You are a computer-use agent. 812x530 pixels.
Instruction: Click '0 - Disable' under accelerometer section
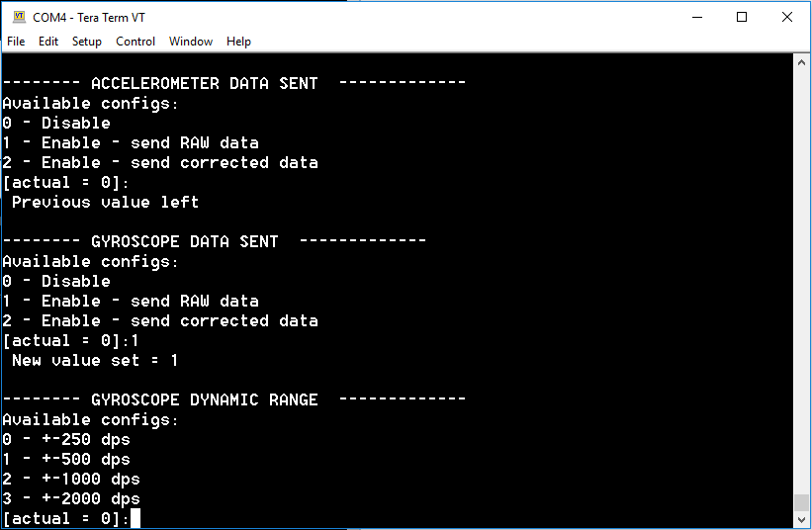pyautogui.click(x=56, y=124)
